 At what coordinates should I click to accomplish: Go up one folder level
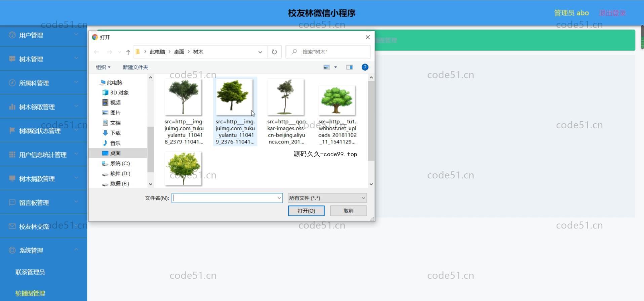click(128, 52)
